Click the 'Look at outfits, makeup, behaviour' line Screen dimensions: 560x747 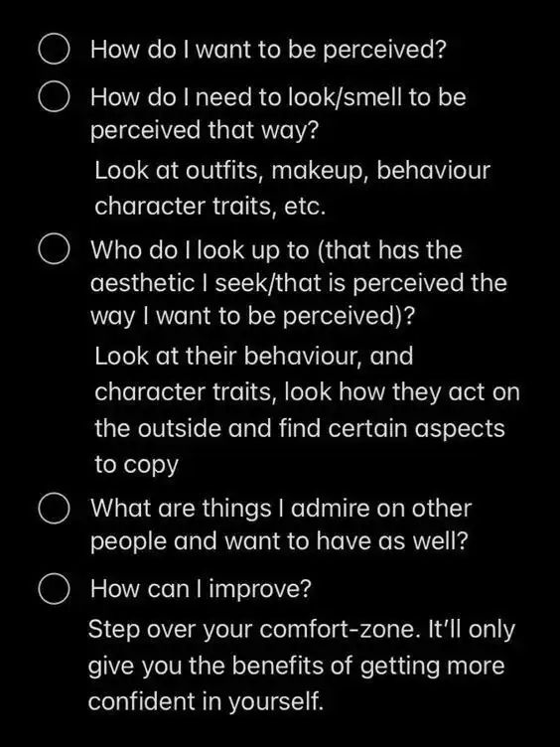pos(292,172)
